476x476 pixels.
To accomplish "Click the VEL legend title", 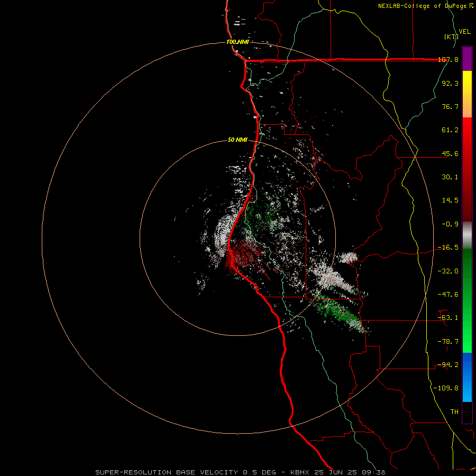I will [465, 32].
